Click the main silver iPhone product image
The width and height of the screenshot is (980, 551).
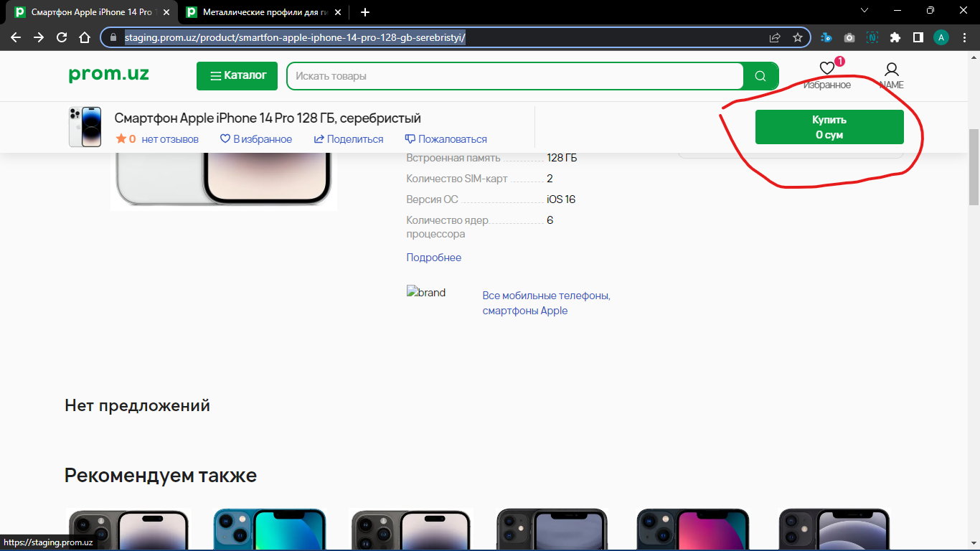pyautogui.click(x=224, y=180)
